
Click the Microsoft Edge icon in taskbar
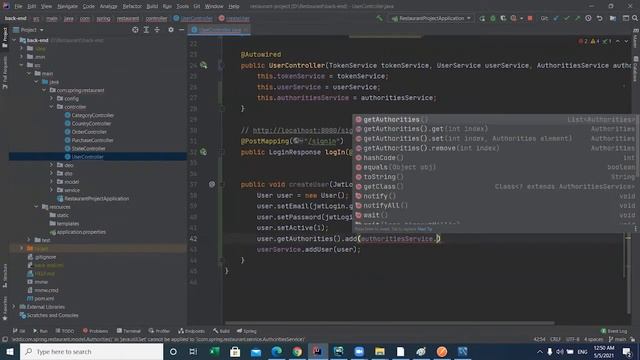(x=276, y=351)
